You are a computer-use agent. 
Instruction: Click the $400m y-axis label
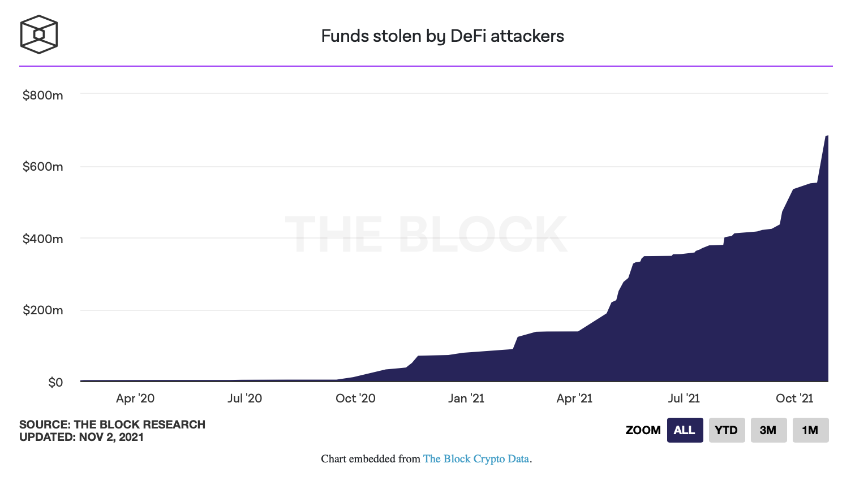point(43,239)
